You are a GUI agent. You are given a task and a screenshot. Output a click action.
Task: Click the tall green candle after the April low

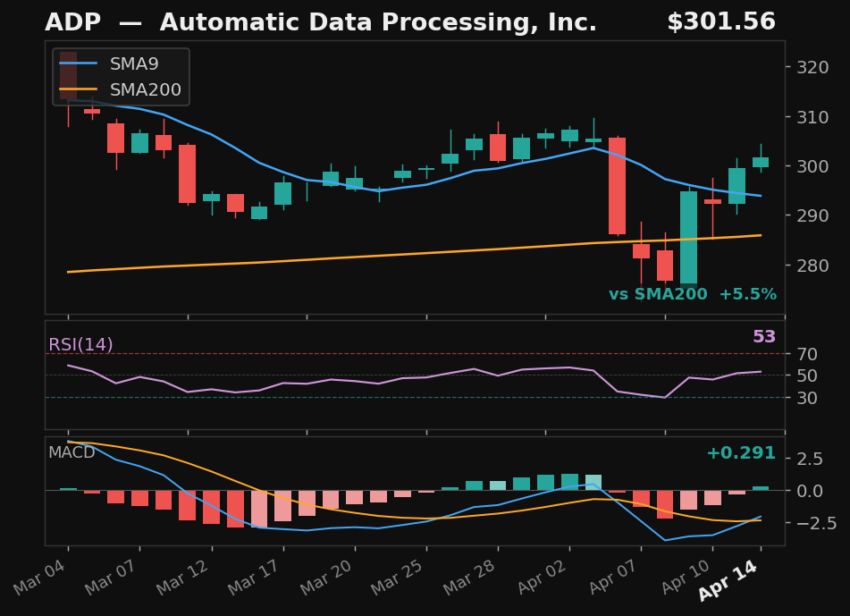688,238
